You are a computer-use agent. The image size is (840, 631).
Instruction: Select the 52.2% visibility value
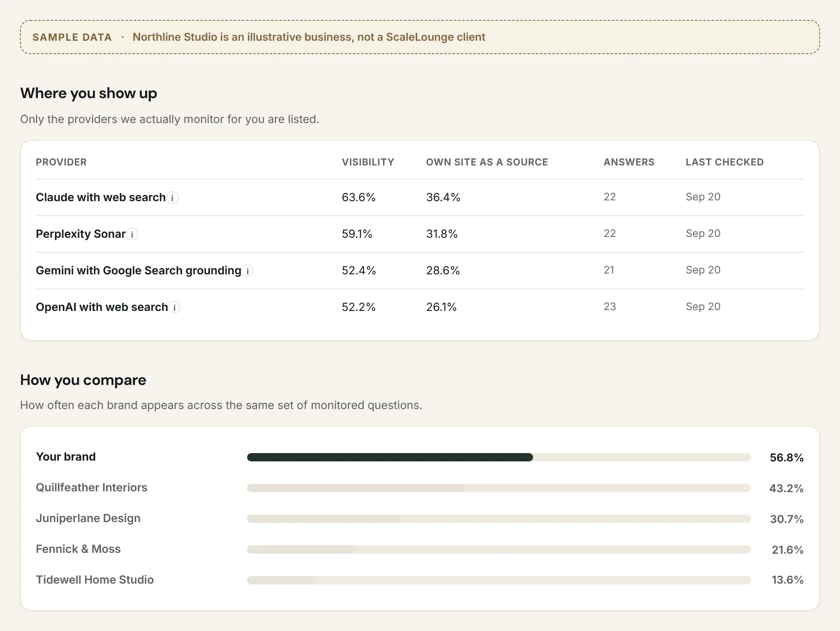[x=358, y=307]
